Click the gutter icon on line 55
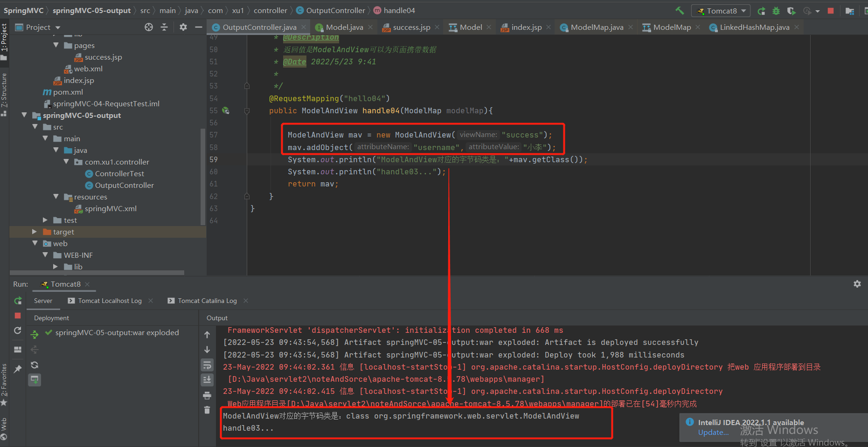 (226, 110)
